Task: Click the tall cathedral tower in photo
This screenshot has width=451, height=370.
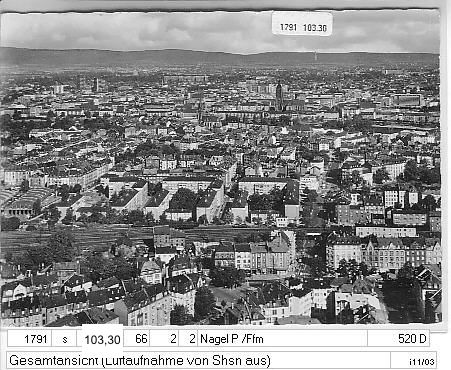Action: click(x=279, y=96)
